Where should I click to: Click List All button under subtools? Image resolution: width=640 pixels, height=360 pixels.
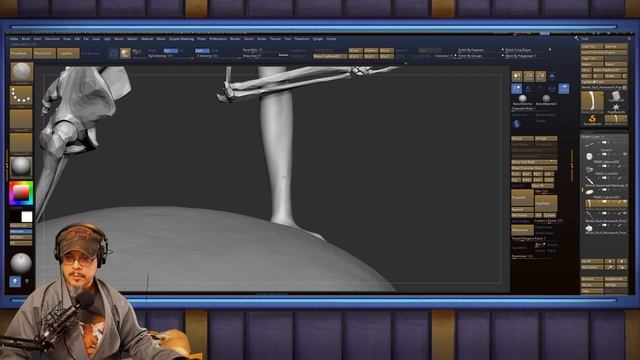592,261
